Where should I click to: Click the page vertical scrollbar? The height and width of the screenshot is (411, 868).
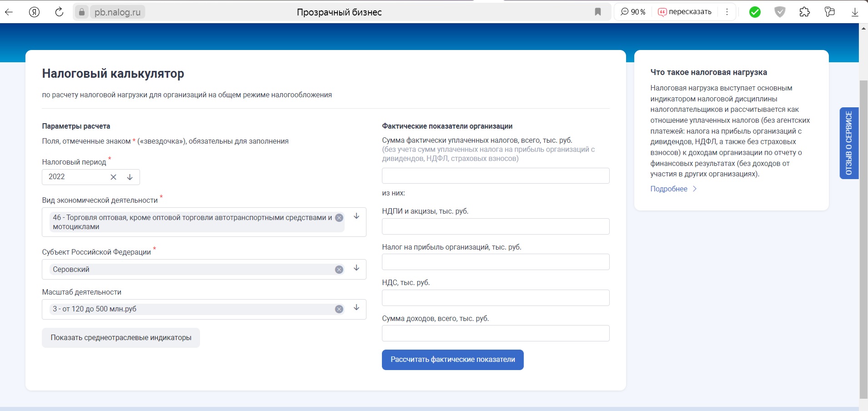point(863,227)
